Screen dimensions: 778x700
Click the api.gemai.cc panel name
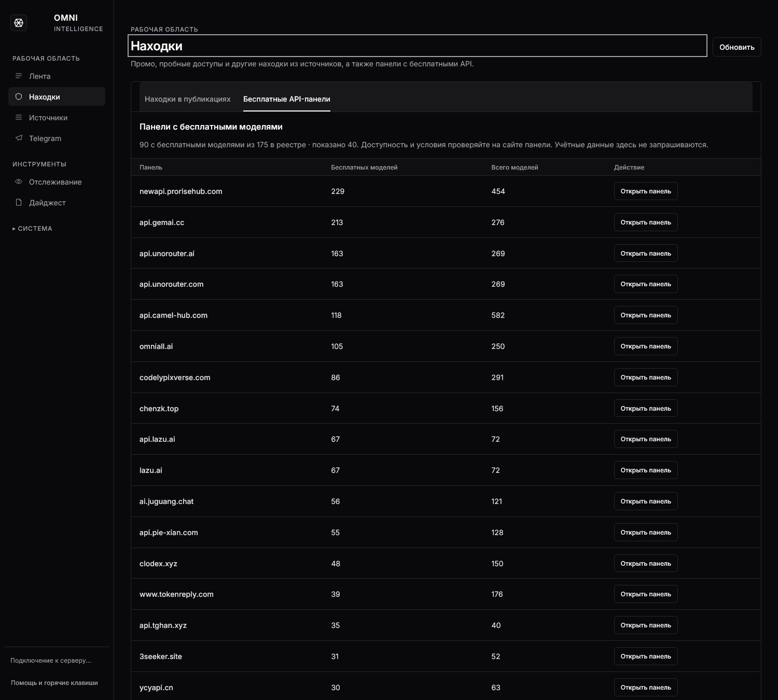pyautogui.click(x=162, y=222)
